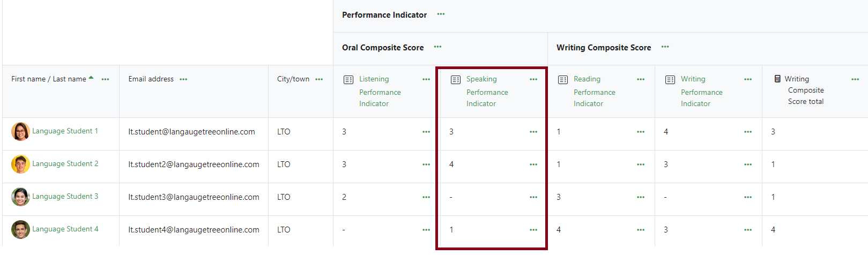Open the Language Student 2 link

click(65, 163)
